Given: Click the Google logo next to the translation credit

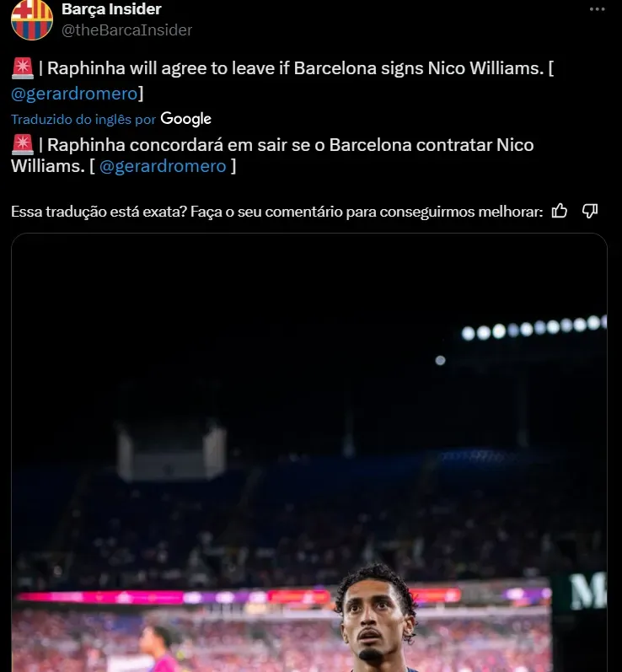Looking at the screenshot, I should click(185, 119).
